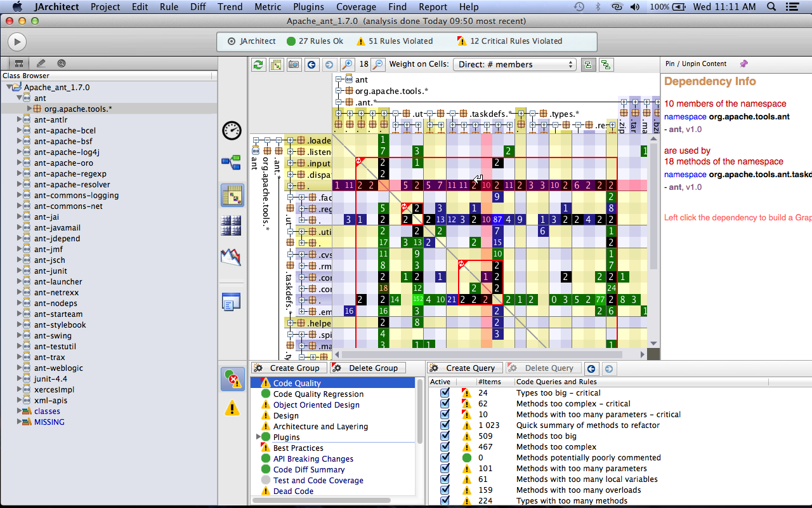The height and width of the screenshot is (508, 812).
Task: Take a snapshot with the camera icon
Action: [294, 64]
